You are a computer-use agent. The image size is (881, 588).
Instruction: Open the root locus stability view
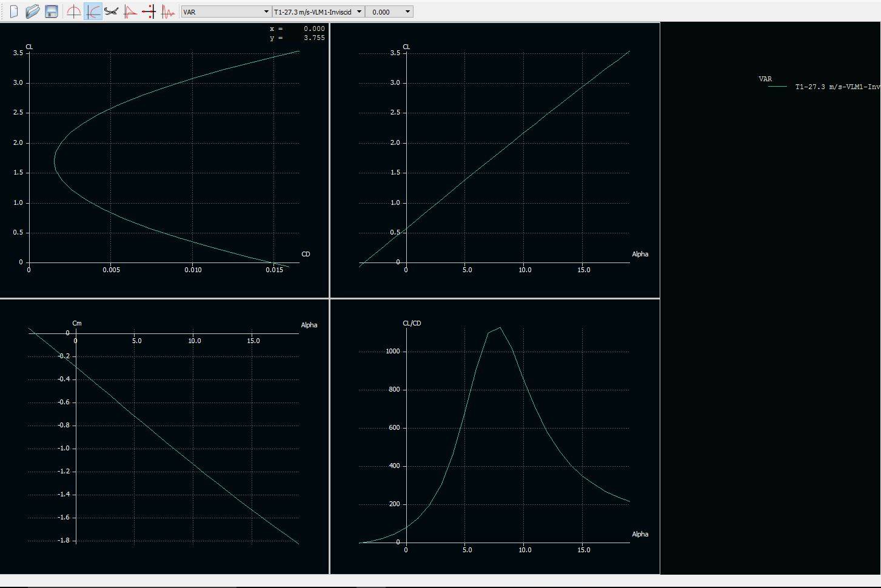[x=150, y=11]
